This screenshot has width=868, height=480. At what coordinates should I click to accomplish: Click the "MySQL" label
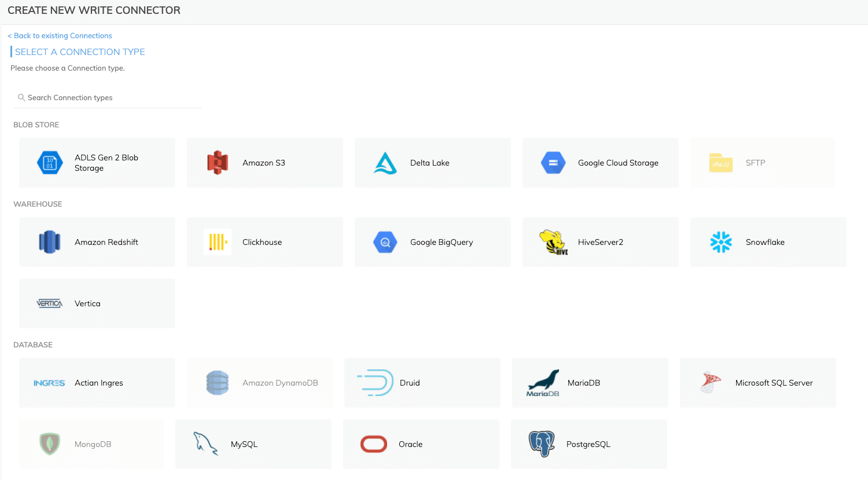(244, 444)
